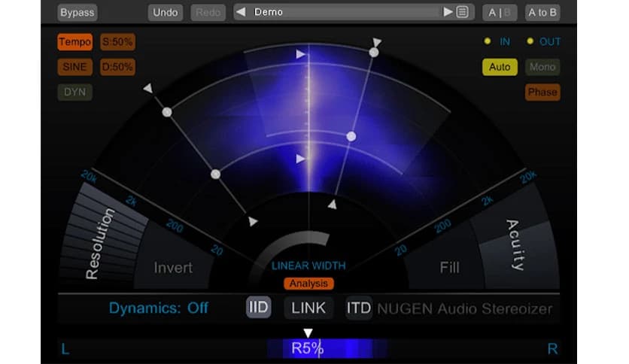Go to next preset arrow
629x364 pixels.
click(x=448, y=12)
